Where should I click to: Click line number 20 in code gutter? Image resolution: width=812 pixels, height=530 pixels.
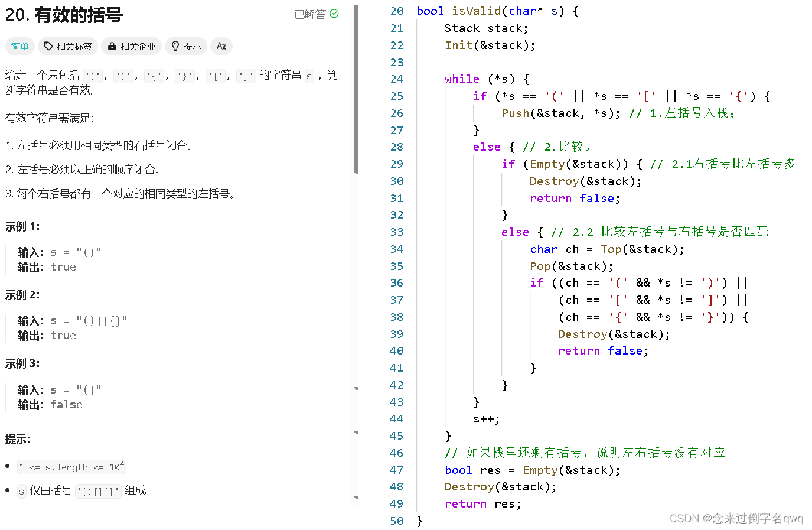[x=397, y=11]
